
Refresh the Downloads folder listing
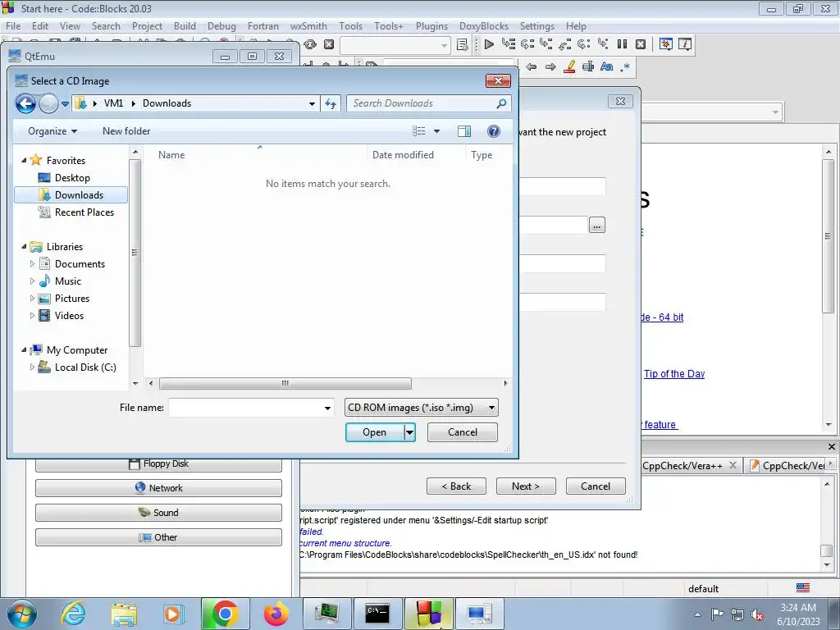[331, 103]
